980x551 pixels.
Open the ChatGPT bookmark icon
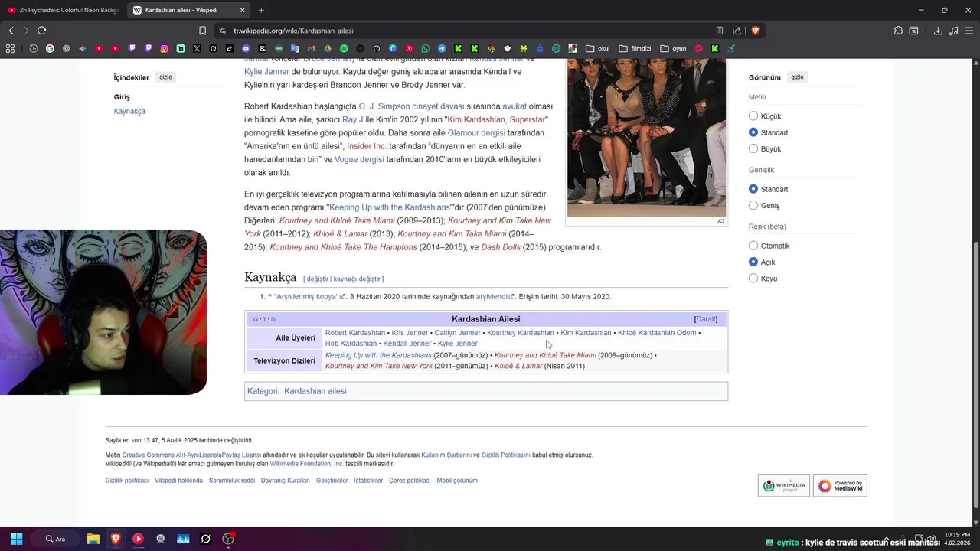click(66, 48)
